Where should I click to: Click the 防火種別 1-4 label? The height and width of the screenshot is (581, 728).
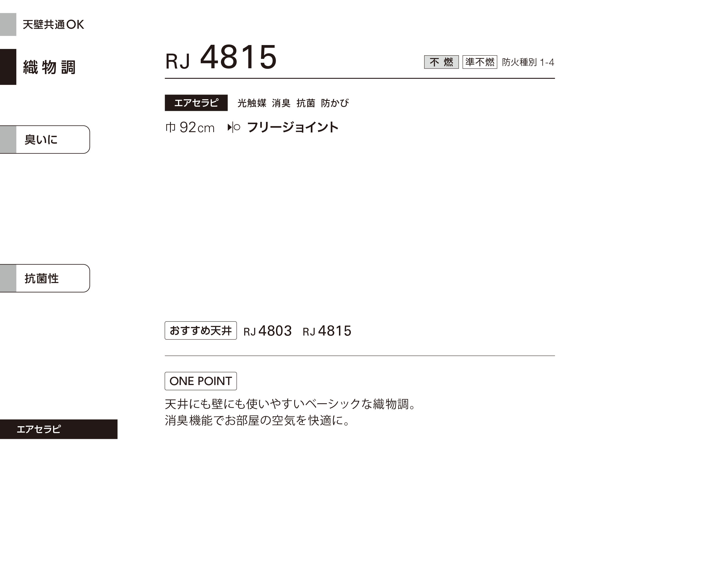coord(528,62)
